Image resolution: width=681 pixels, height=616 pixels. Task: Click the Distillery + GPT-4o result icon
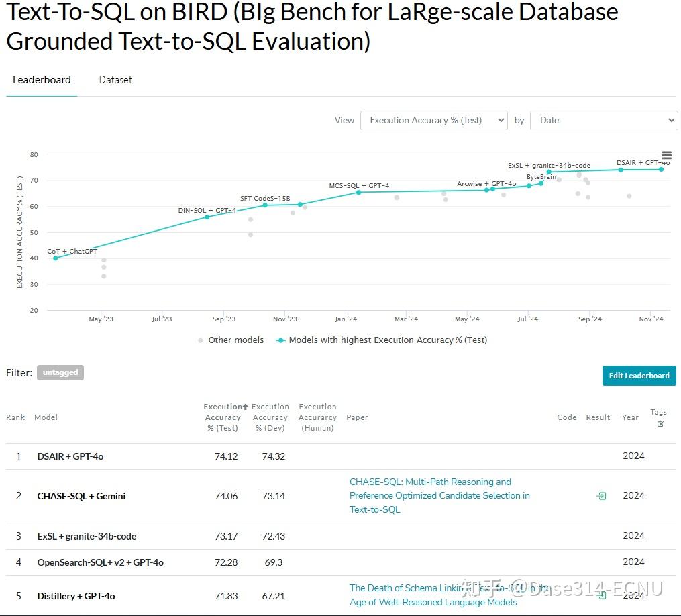point(602,595)
